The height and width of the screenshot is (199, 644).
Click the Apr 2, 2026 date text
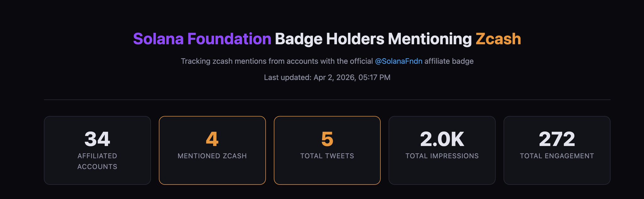[334, 78]
